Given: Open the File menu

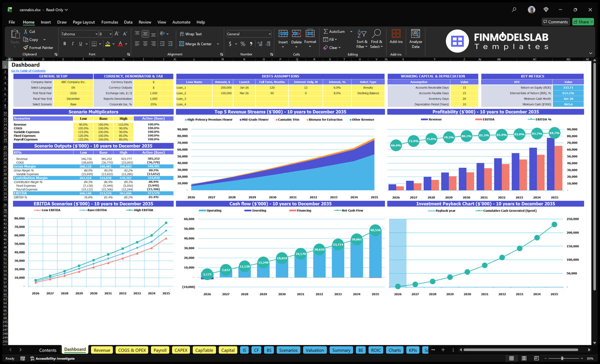Looking at the screenshot, I should point(11,22).
